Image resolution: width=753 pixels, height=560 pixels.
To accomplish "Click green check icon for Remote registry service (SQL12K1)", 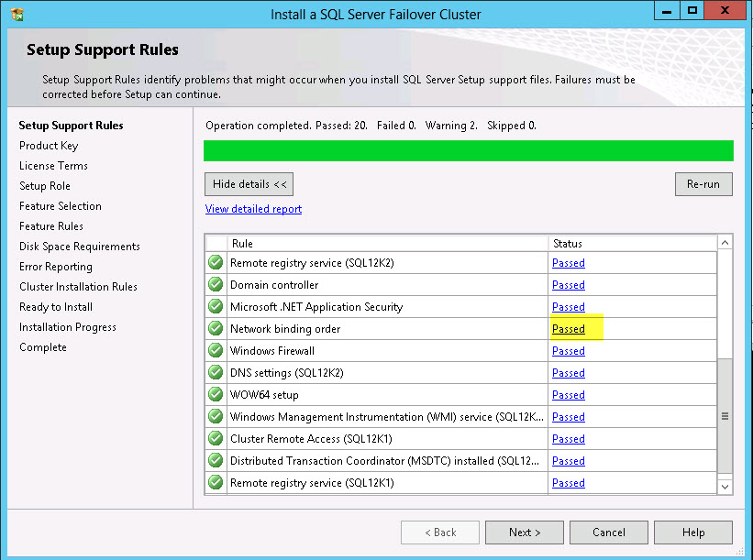I will coord(216,482).
